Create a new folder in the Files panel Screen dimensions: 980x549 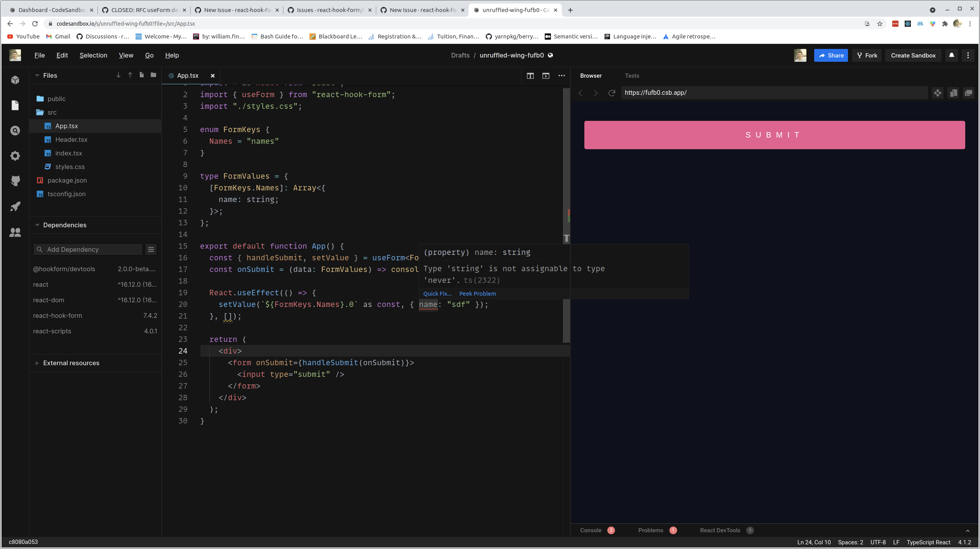coord(153,75)
